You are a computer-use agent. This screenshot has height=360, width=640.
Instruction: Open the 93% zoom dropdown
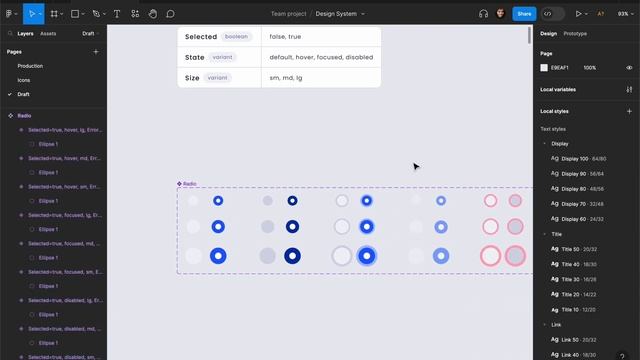tap(625, 14)
